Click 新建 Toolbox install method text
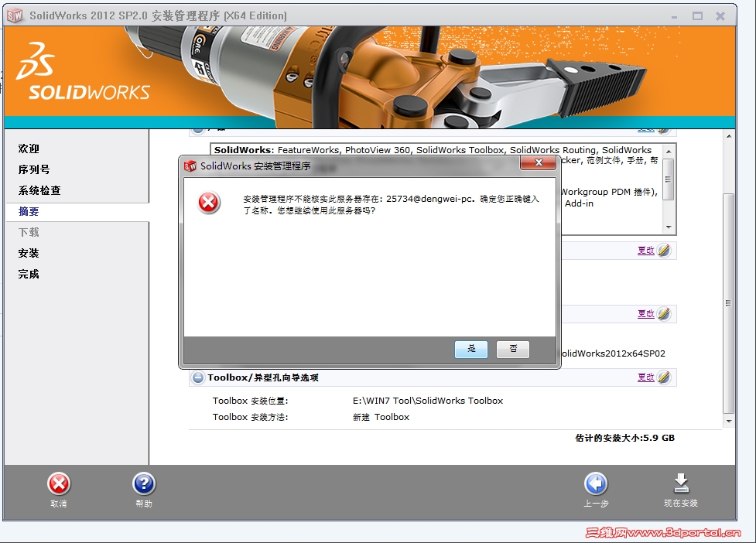This screenshot has height=543, width=756. pos(381,417)
